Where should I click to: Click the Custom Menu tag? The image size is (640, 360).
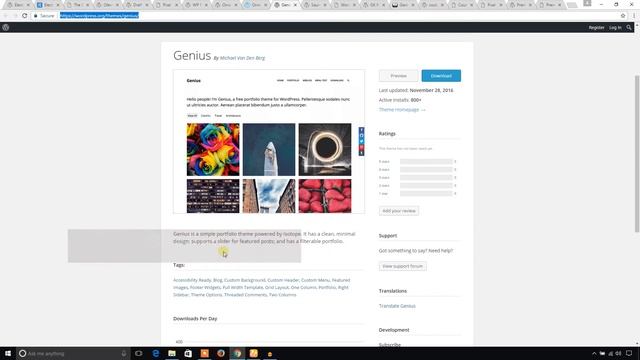pyautogui.click(x=315, y=280)
